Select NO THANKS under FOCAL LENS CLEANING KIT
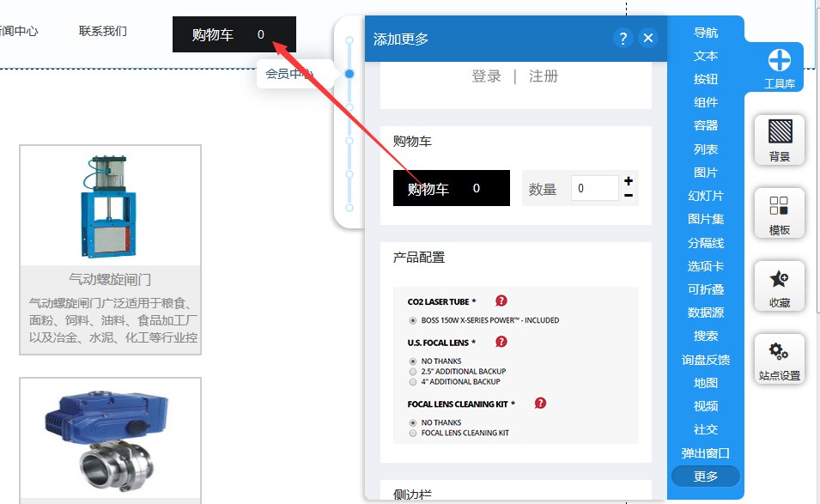The image size is (820, 504). point(413,422)
